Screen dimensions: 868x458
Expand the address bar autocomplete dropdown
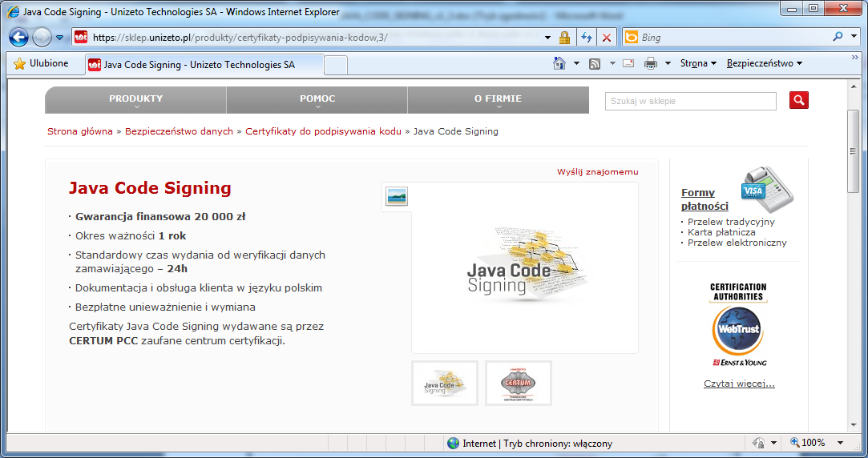pos(547,38)
